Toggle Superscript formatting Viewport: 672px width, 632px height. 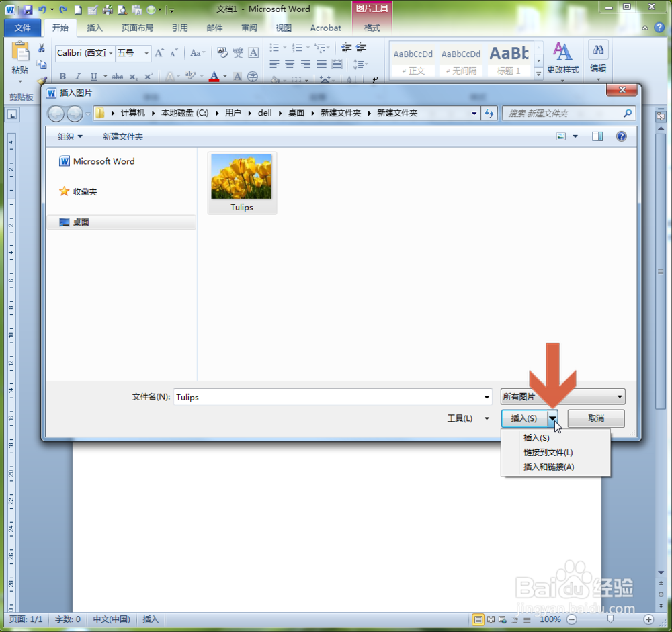coord(149,77)
